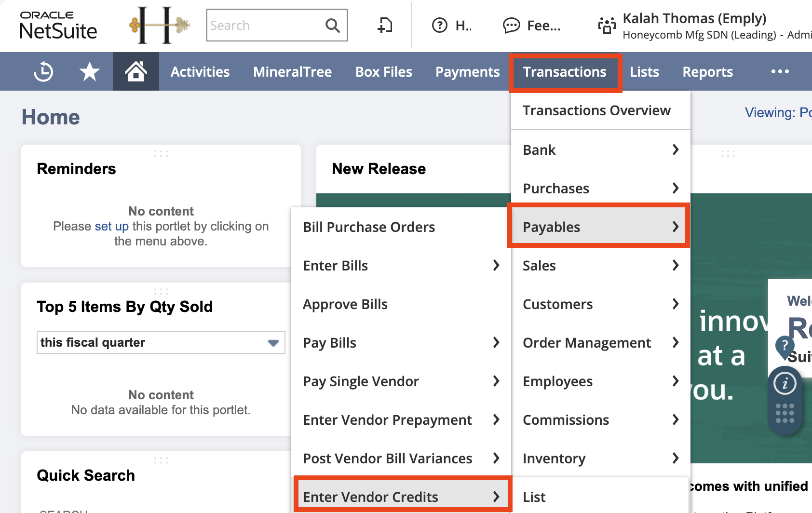Open the Shortcuts star icon
Viewport: 812px width, 513px height.
[x=90, y=71]
